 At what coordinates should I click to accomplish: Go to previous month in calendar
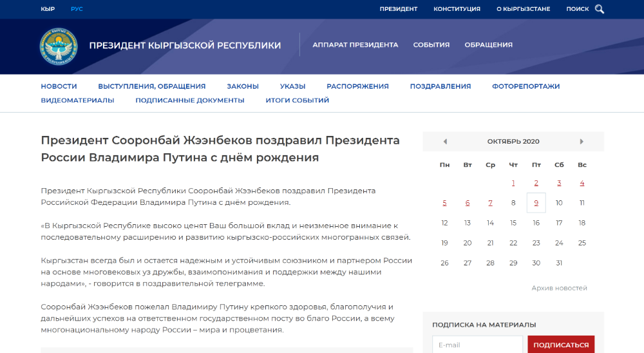click(445, 141)
